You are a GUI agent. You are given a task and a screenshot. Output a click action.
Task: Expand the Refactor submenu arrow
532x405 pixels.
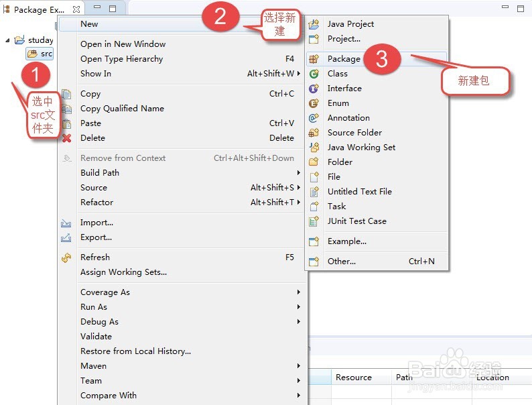point(299,202)
